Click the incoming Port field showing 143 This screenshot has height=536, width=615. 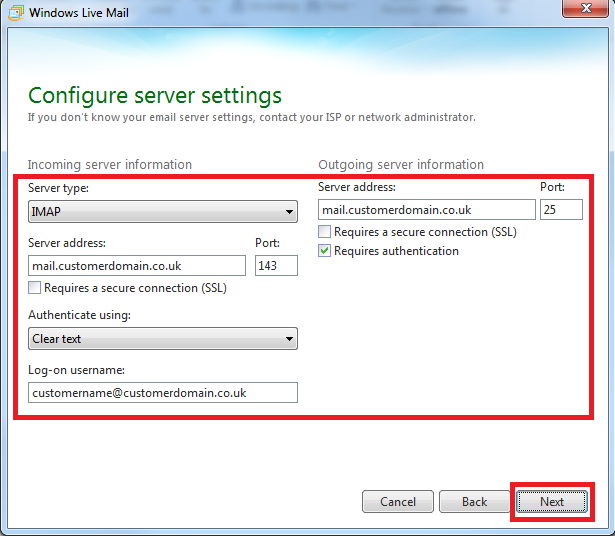276,266
